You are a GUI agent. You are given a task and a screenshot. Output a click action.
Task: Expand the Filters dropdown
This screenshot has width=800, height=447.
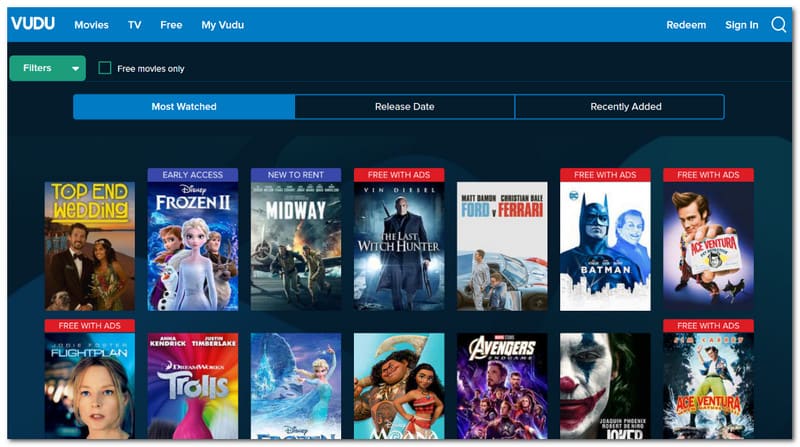[47, 68]
